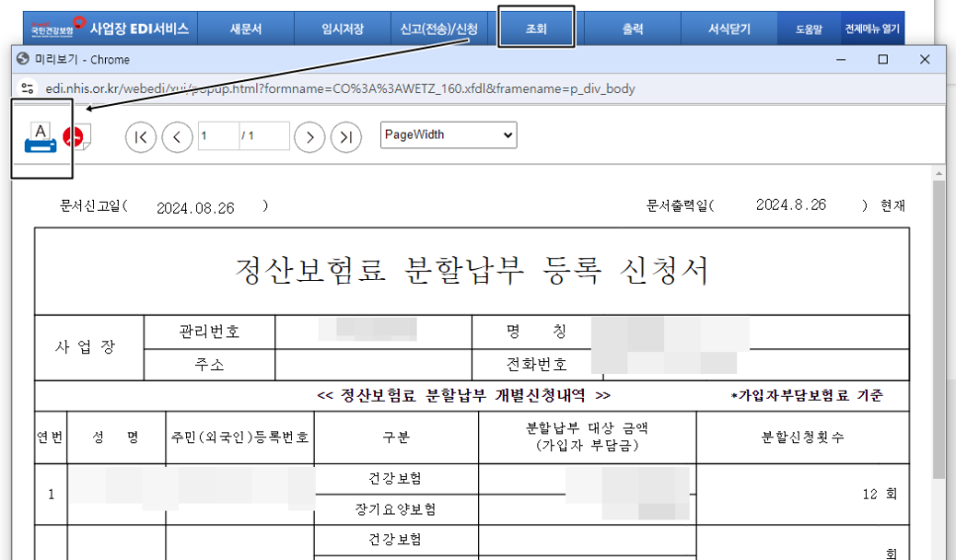Export document using the red PDF icon

[77, 138]
